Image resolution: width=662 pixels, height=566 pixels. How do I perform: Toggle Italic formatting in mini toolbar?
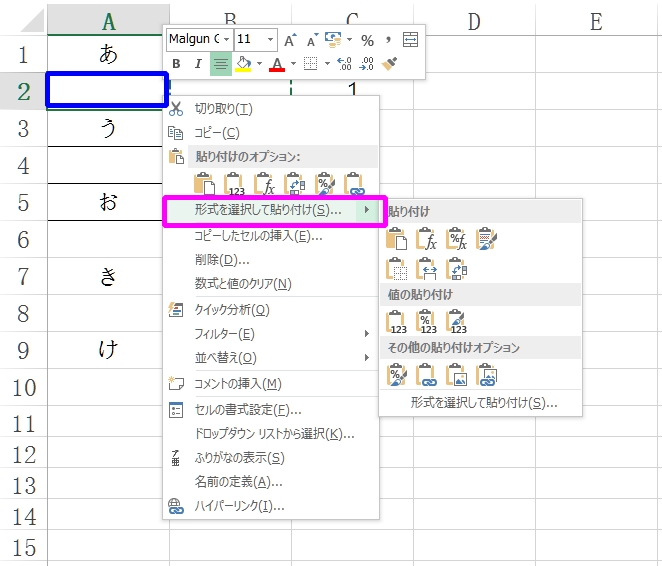coord(198,64)
